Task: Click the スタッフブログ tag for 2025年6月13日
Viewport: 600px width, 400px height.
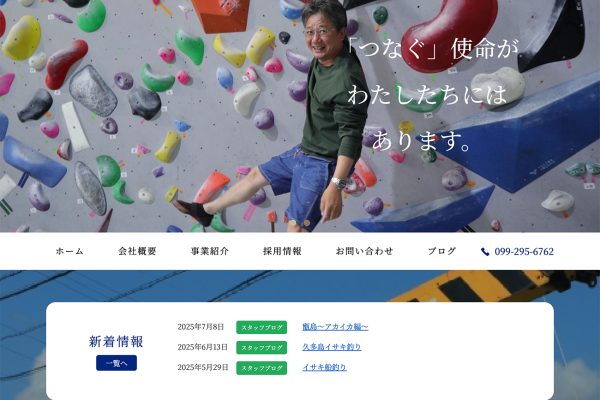Action: [261, 348]
